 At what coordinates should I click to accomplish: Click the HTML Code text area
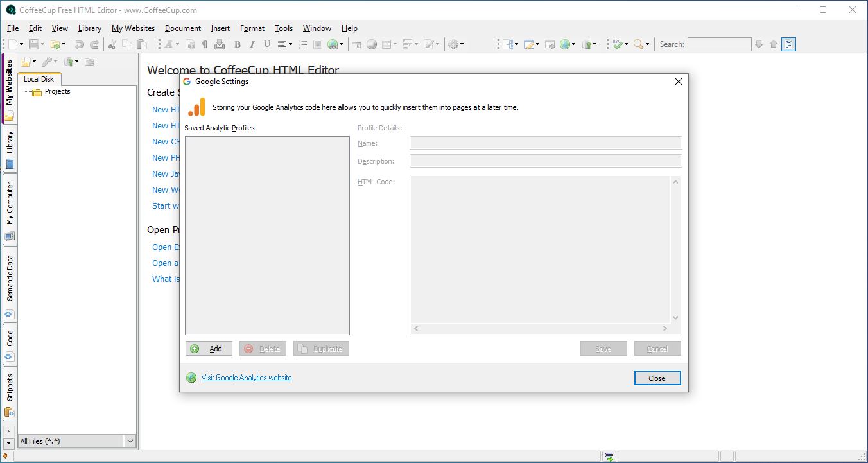point(540,249)
